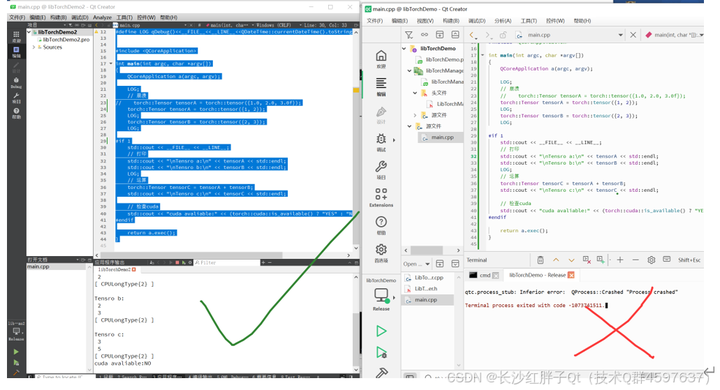The image size is (720, 390).
Task: Close terminal icon with red x
Action: pos(586,260)
